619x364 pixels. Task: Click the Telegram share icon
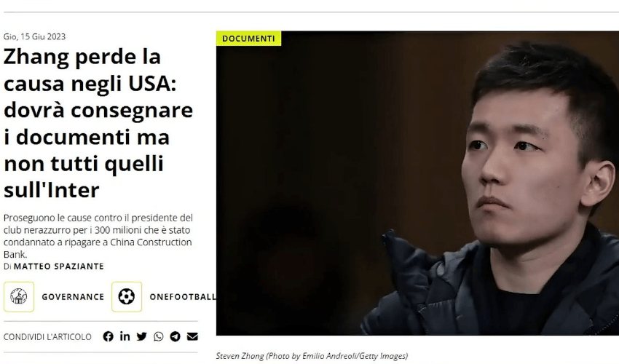click(176, 336)
